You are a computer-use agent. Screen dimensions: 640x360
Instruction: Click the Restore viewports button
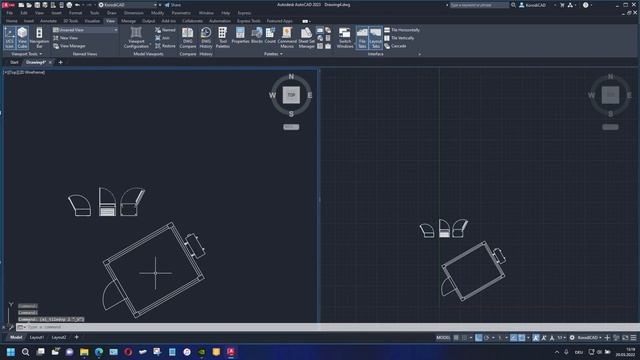point(165,46)
